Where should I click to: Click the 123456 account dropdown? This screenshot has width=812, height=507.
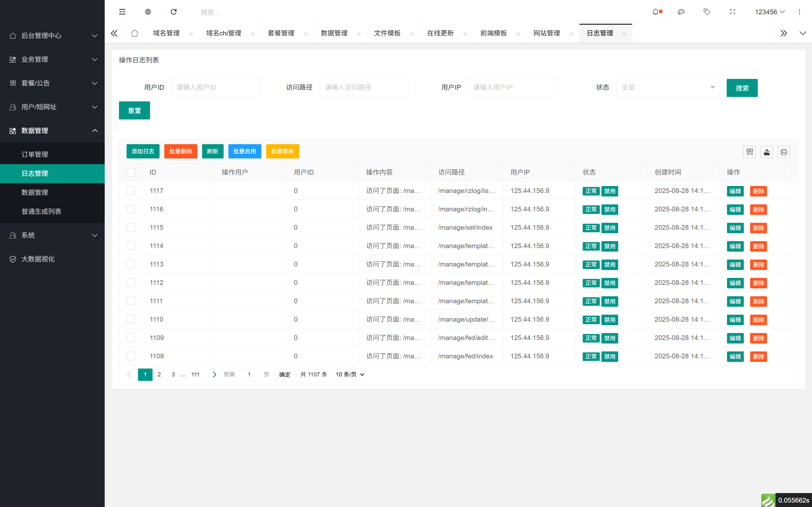tap(769, 12)
